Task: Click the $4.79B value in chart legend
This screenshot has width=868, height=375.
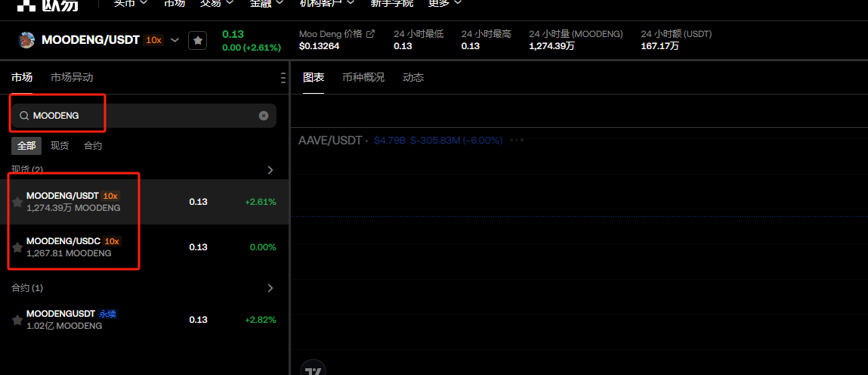Action: (x=391, y=140)
